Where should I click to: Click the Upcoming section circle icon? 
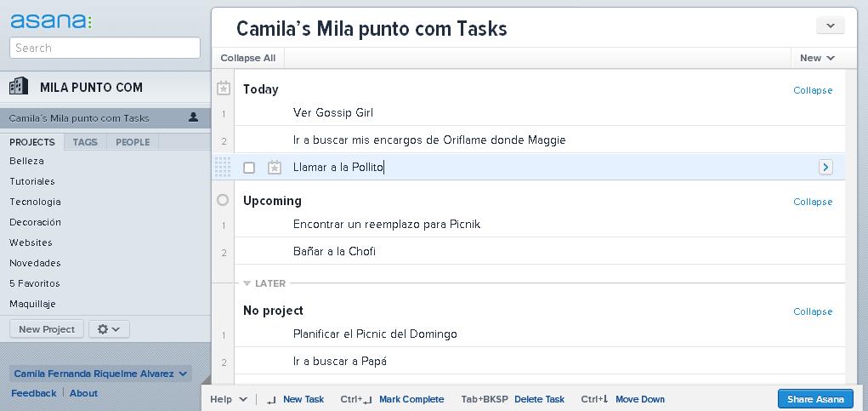pos(223,200)
